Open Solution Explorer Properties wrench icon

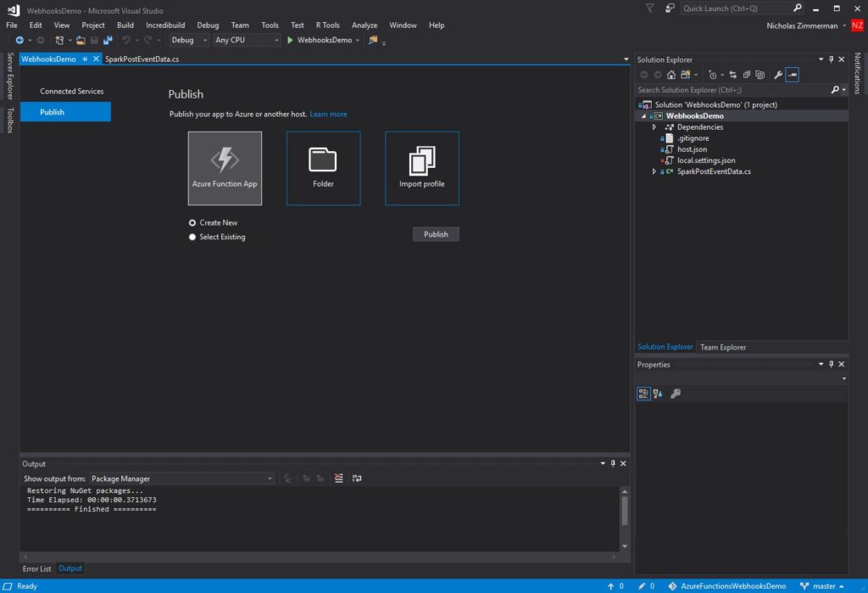click(x=778, y=75)
